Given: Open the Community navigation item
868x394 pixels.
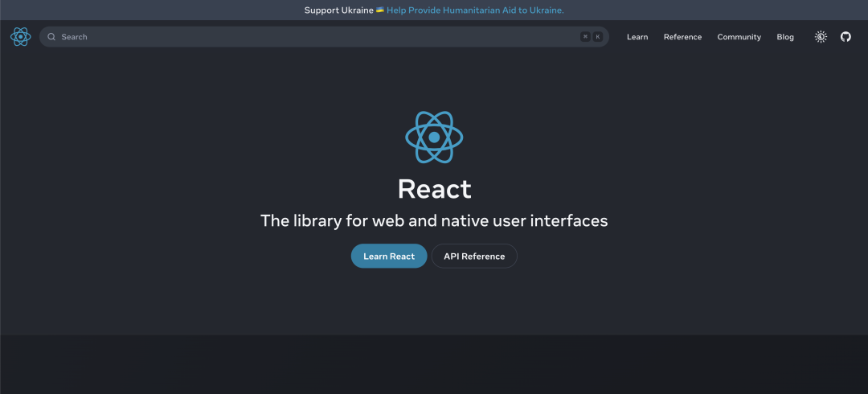Looking at the screenshot, I should tap(739, 36).
